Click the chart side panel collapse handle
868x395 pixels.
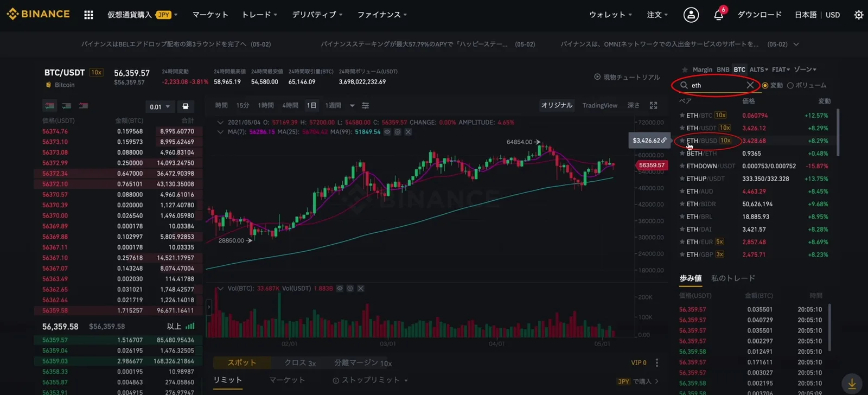209,307
